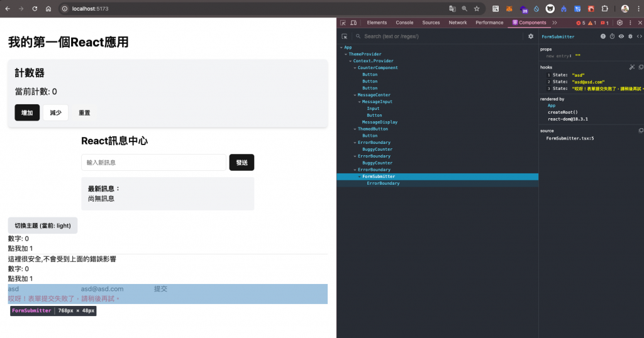This screenshot has height=338, width=644.
Task: Toggle the device toolbar icon
Action: tap(353, 23)
